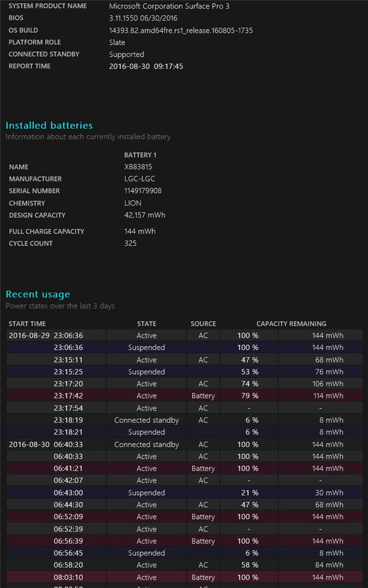
Task: Click Connected standby in the 23:18:19 row
Action: click(146, 420)
